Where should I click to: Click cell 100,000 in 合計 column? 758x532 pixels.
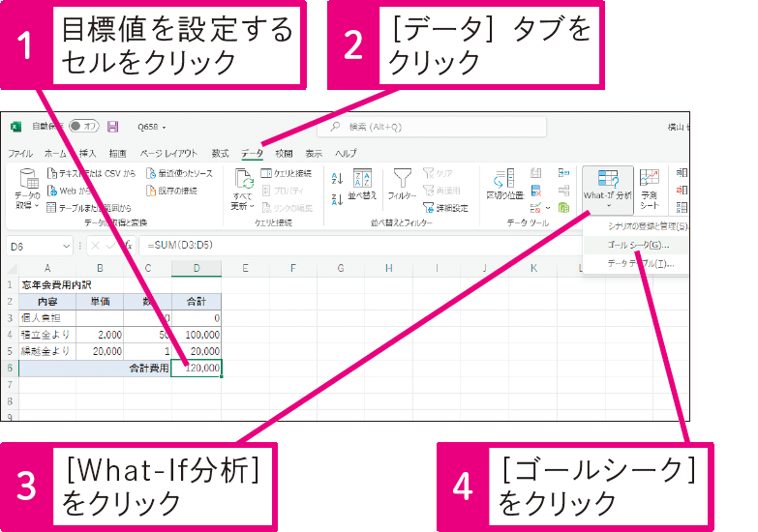pos(197,335)
